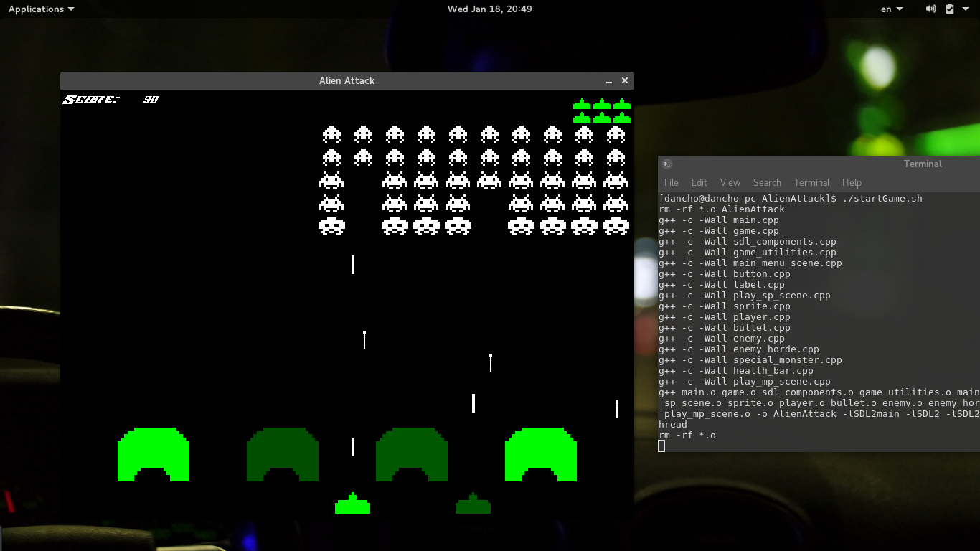Viewport: 980px width, 551px height.
Task: Click the line compiling play_mp_scene.cpp
Action: coord(745,382)
